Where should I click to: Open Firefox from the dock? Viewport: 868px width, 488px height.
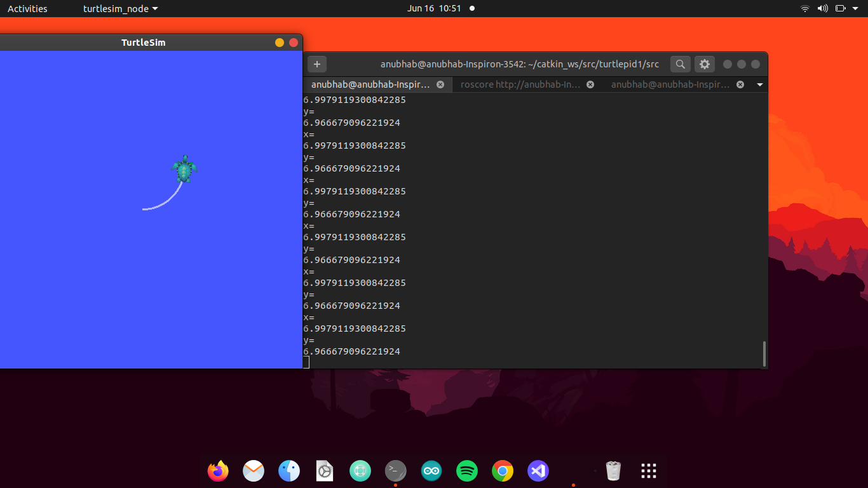pyautogui.click(x=218, y=471)
